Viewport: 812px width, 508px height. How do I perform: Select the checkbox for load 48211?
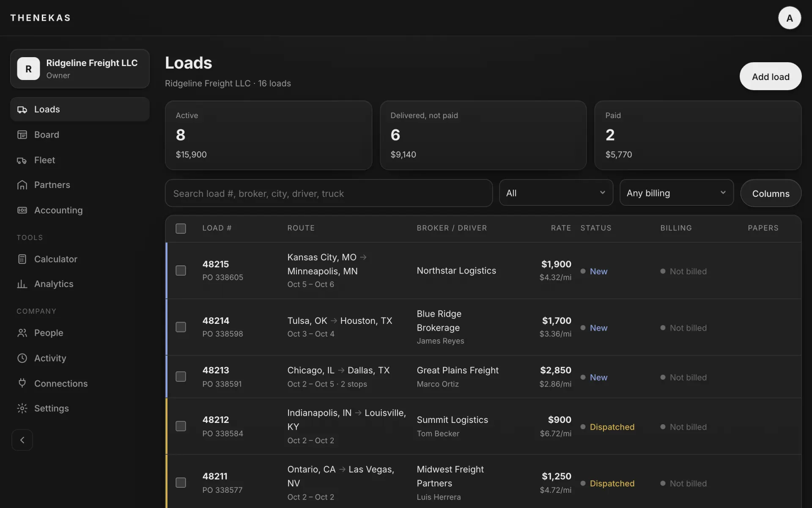[181, 483]
